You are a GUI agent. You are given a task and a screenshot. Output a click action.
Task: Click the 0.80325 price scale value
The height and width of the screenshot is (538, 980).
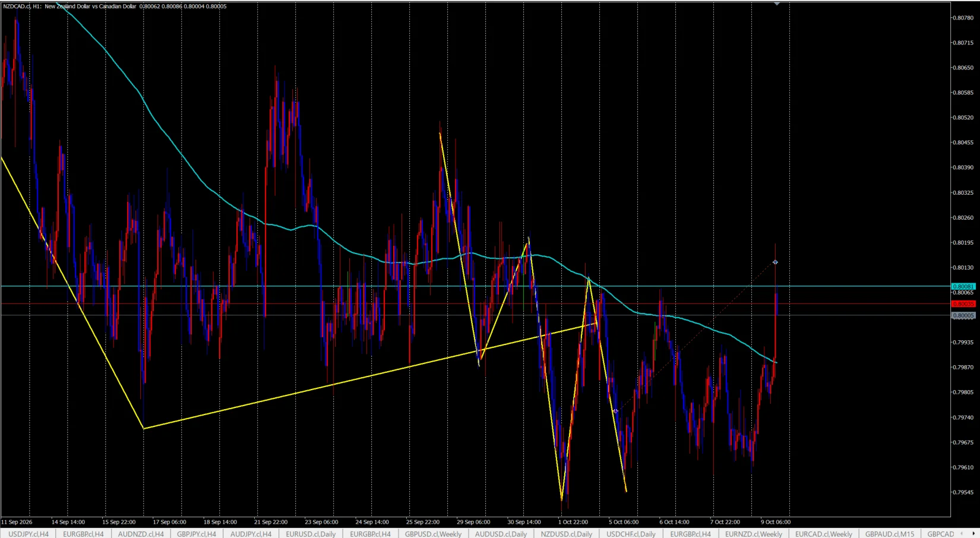[x=963, y=193]
